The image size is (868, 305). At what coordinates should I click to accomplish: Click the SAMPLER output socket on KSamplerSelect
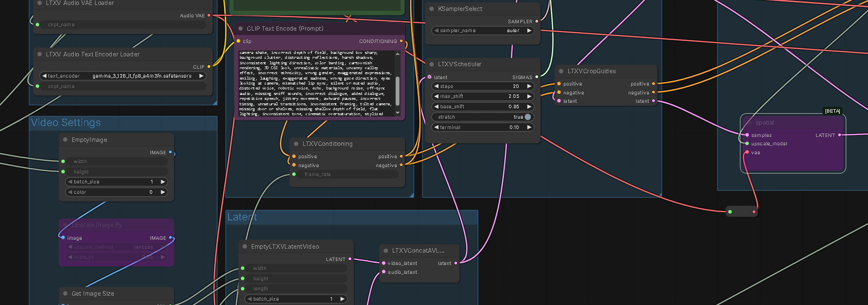(537, 21)
